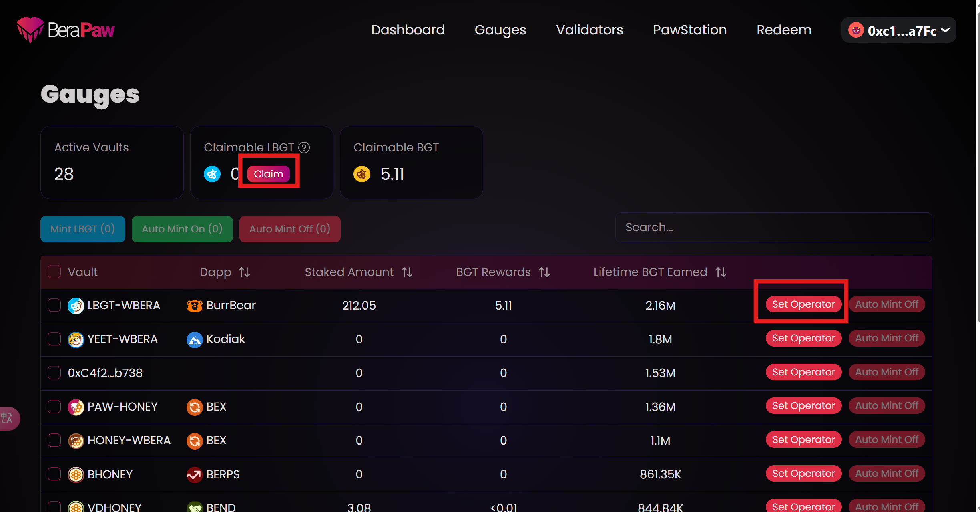Screen dimensions: 980x512
Task: Toggle Auto Mint Off for BHONEY row
Action: [x=886, y=474]
